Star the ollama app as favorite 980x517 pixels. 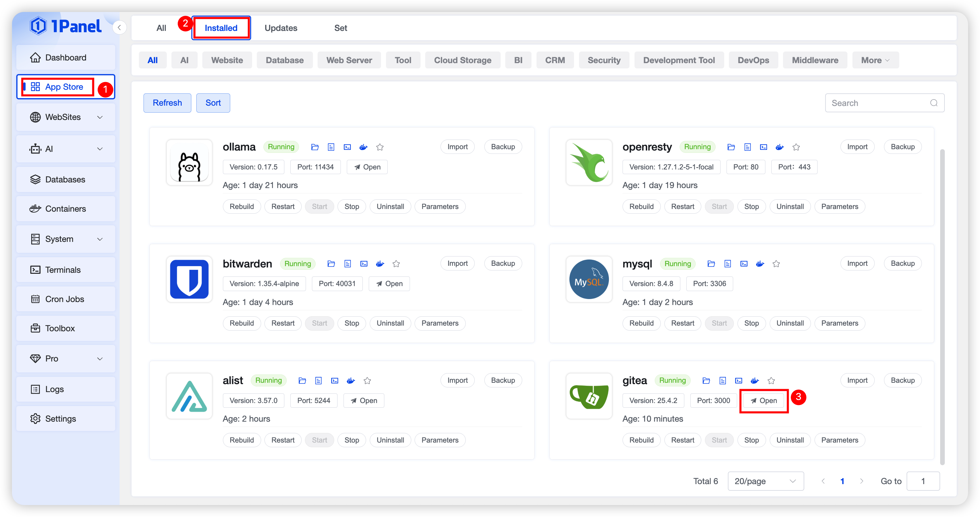coord(380,147)
